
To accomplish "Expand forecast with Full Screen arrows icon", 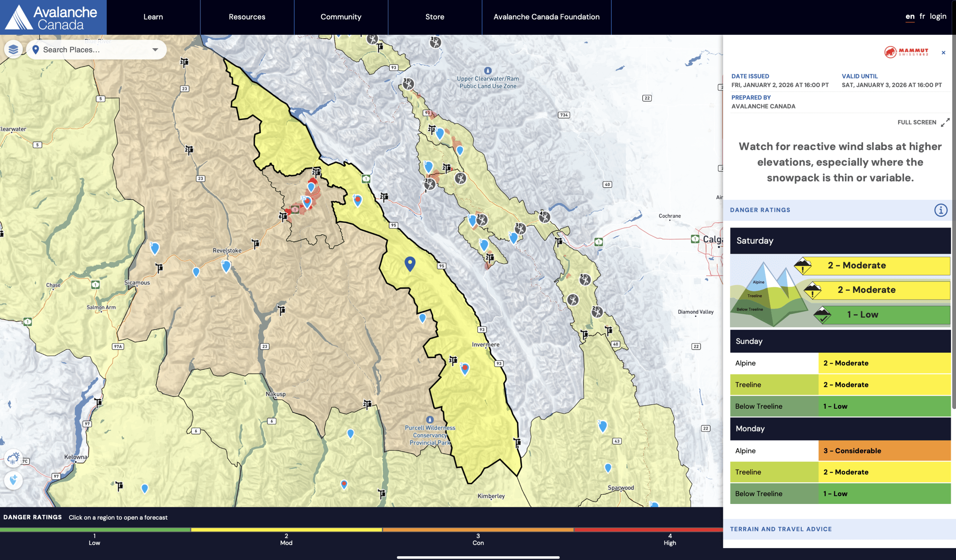I will pos(945,122).
